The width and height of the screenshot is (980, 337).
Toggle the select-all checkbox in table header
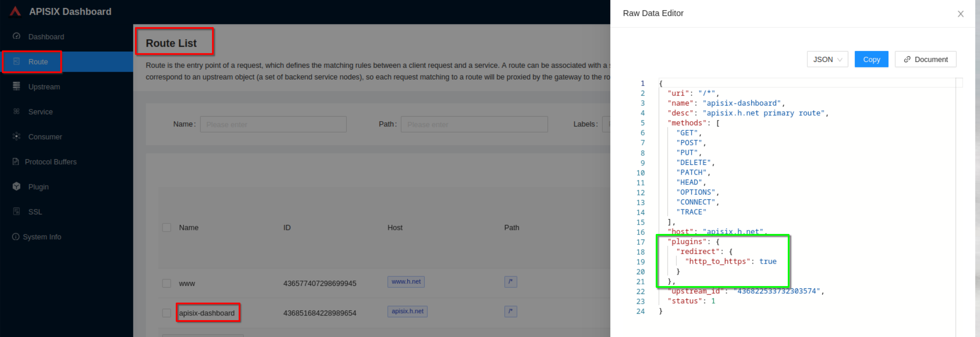tap(167, 228)
